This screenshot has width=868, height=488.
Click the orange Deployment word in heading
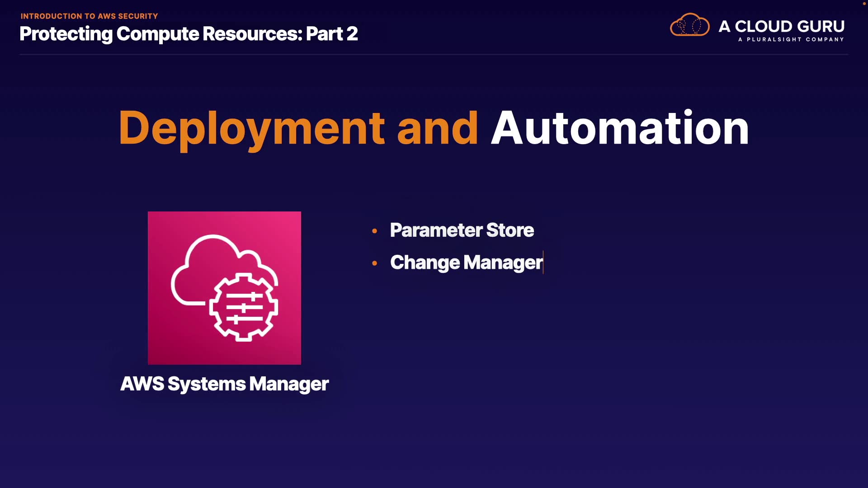pyautogui.click(x=251, y=128)
